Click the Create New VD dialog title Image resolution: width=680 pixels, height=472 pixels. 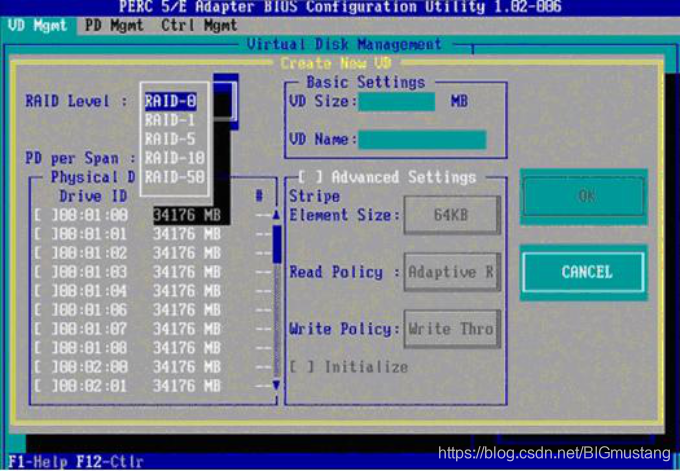336,63
